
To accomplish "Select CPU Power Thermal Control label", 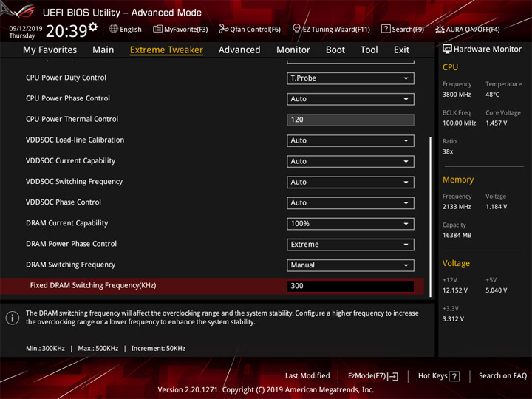I will pyautogui.click(x=72, y=119).
